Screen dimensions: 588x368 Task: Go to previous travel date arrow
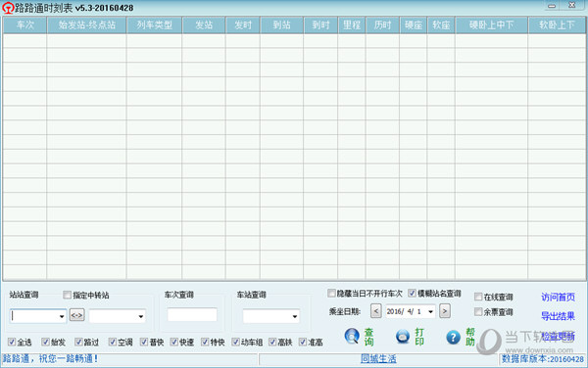point(375,311)
